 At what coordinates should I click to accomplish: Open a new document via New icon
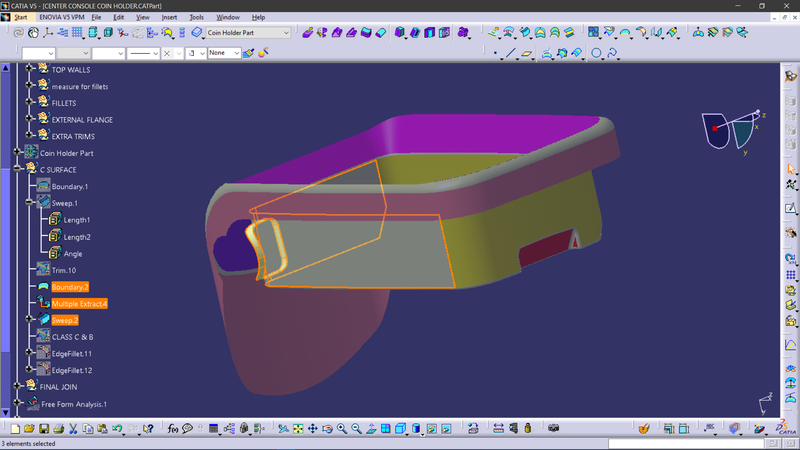(15, 429)
